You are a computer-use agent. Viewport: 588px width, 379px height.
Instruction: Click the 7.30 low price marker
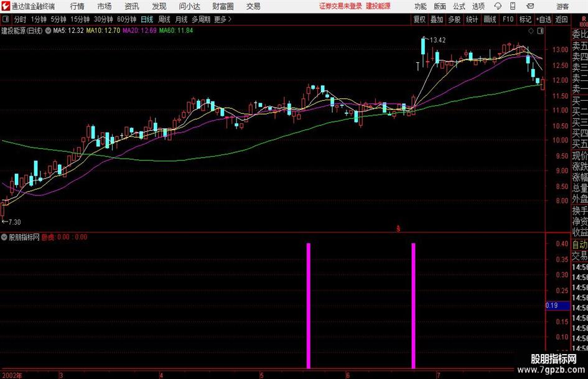14,222
